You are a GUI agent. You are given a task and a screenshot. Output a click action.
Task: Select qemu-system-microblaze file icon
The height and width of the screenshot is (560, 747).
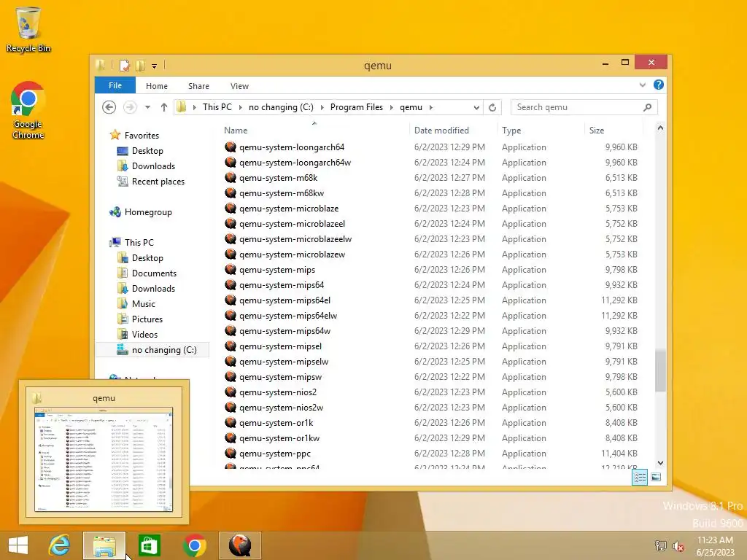tap(231, 208)
